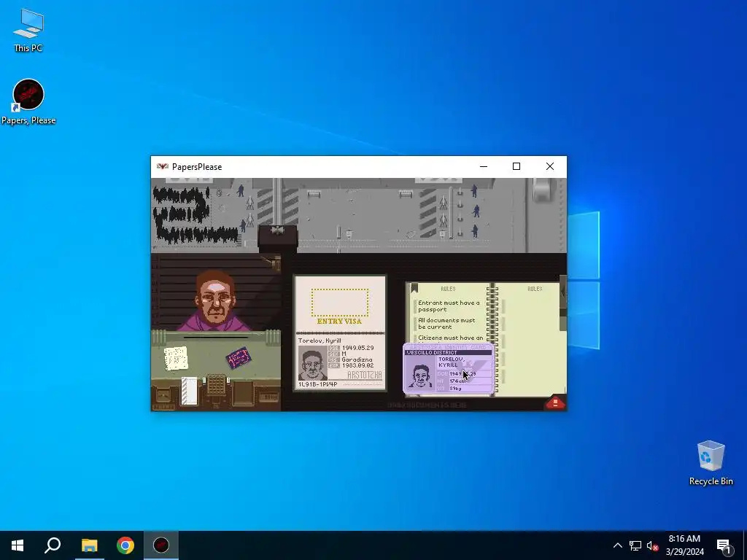Click passport number 1L91B-1PV4P
This screenshot has width=747, height=560.
pyautogui.click(x=318, y=384)
